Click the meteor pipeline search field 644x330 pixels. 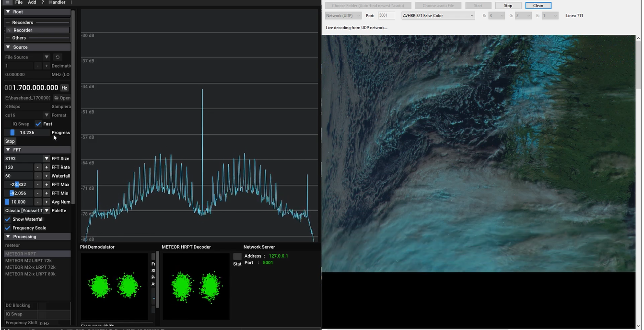click(37, 245)
